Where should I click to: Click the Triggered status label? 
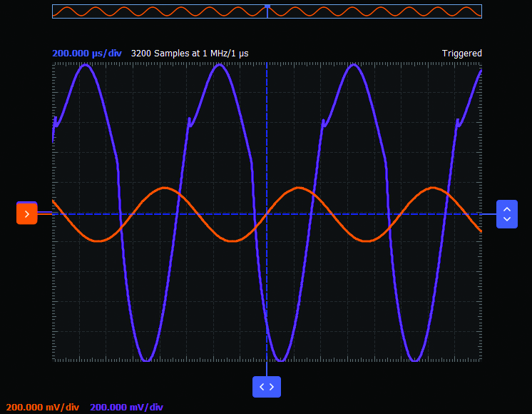[x=461, y=54]
